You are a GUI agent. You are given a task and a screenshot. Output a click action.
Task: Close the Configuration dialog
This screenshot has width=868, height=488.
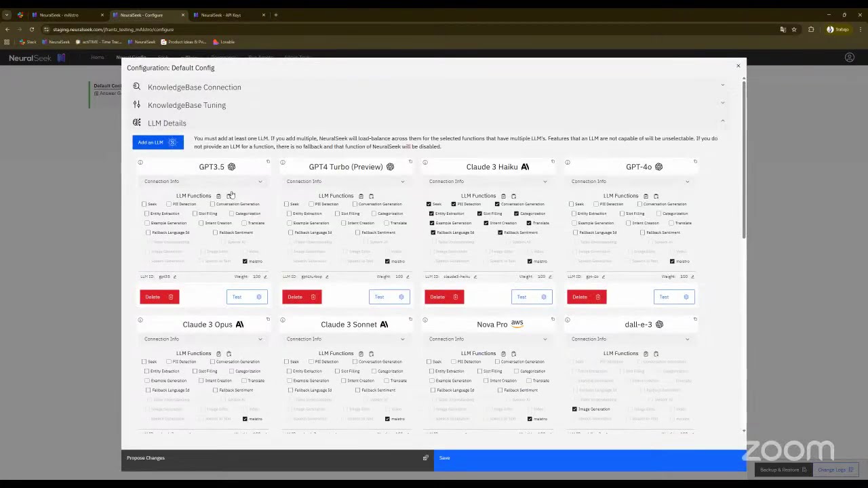coord(738,66)
